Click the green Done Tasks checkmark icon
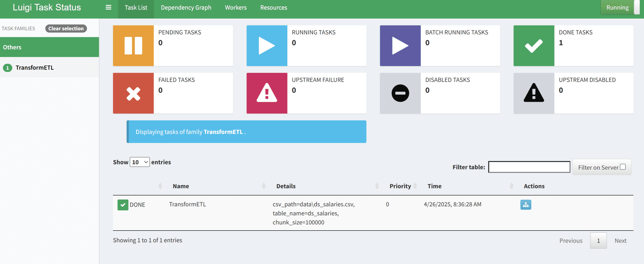The height and width of the screenshot is (264, 644). (x=534, y=46)
